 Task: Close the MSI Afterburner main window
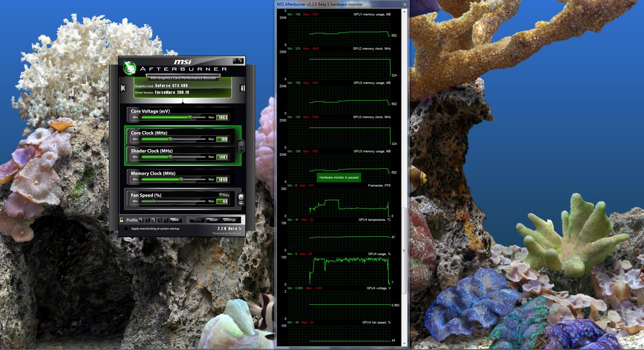(x=241, y=61)
